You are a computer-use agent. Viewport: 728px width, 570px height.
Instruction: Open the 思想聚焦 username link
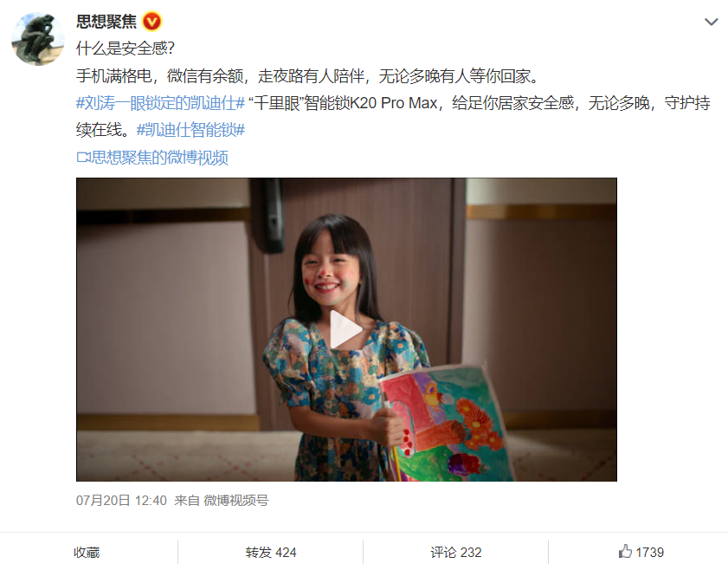pos(106,22)
